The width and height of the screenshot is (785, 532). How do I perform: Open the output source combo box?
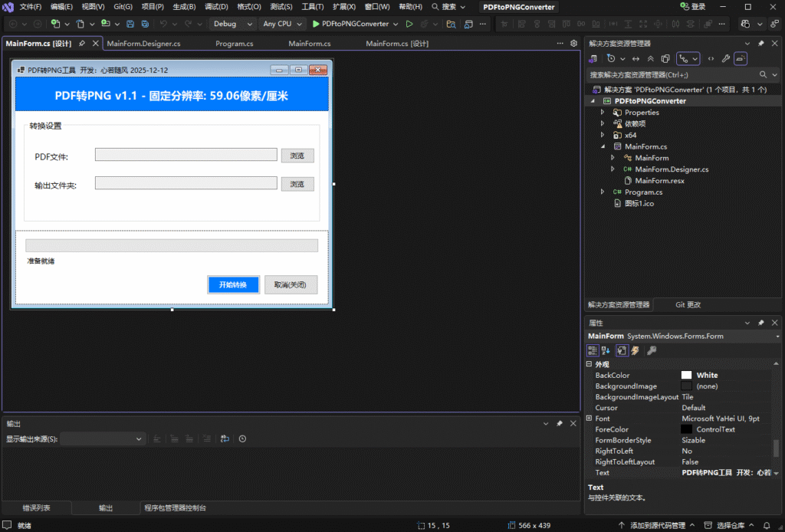coord(102,438)
